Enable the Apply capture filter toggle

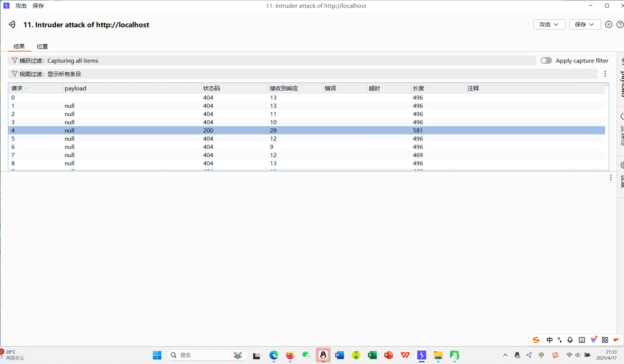[546, 60]
